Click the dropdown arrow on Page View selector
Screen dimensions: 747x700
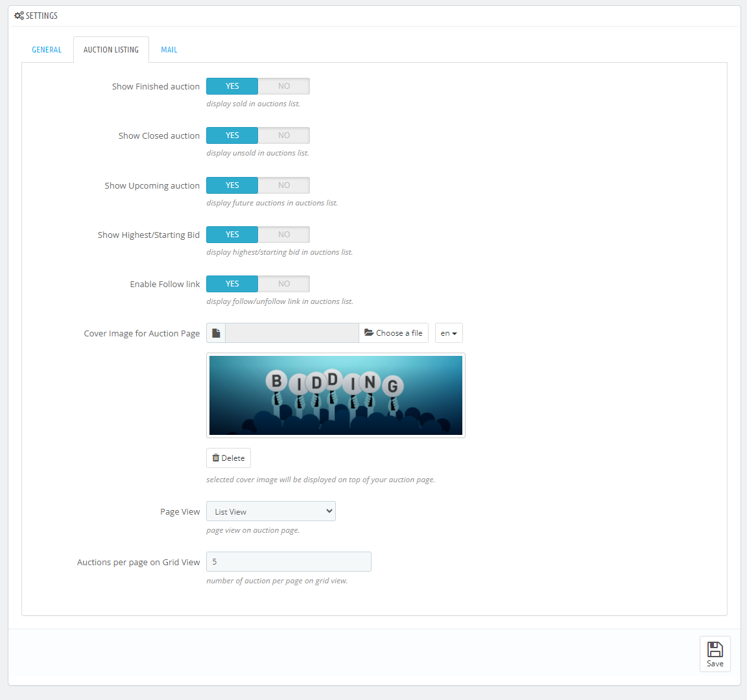coord(327,511)
